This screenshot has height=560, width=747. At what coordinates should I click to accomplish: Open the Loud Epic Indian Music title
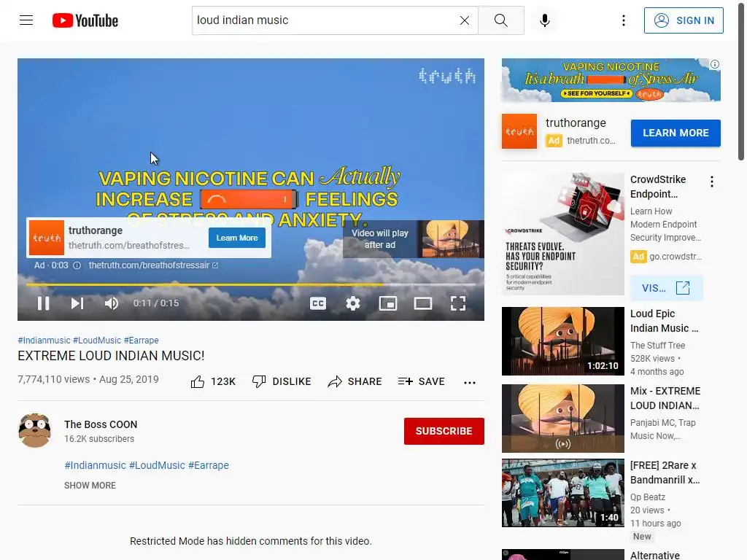(664, 321)
